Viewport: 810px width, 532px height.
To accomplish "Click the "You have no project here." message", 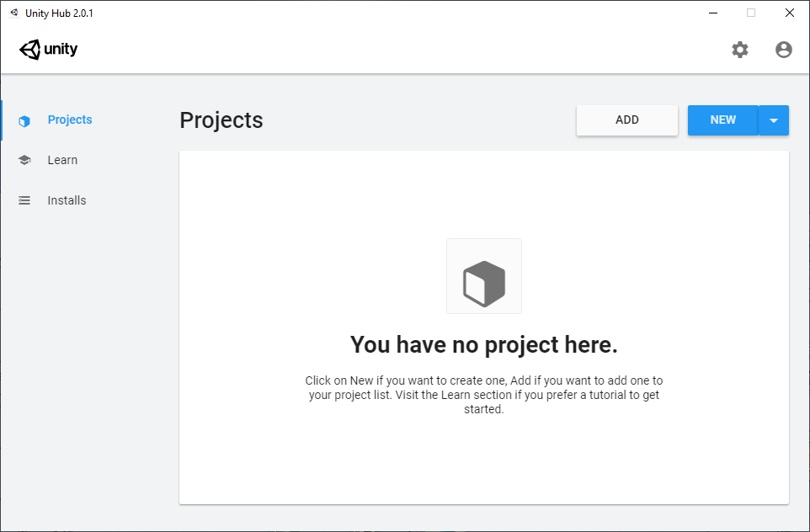I will click(x=484, y=344).
